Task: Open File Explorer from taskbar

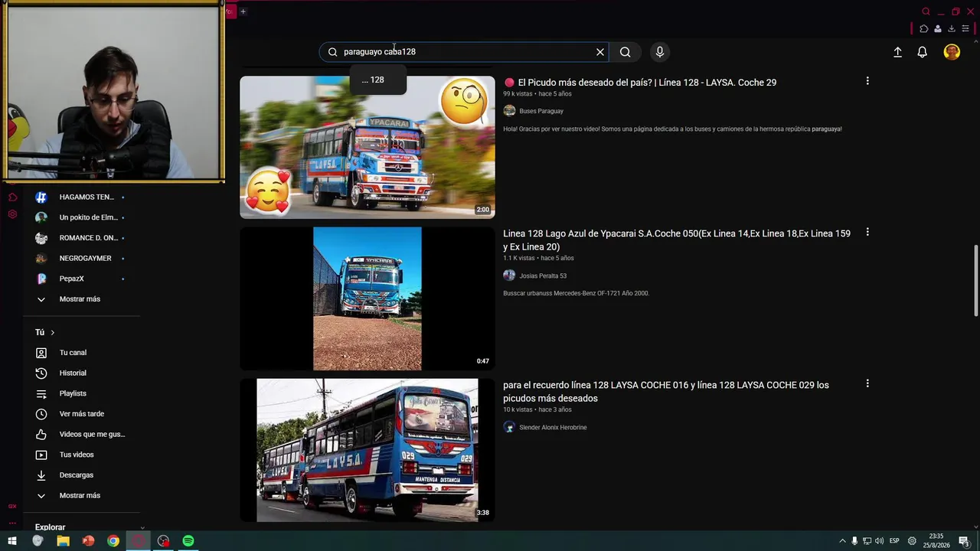Action: pyautogui.click(x=63, y=541)
